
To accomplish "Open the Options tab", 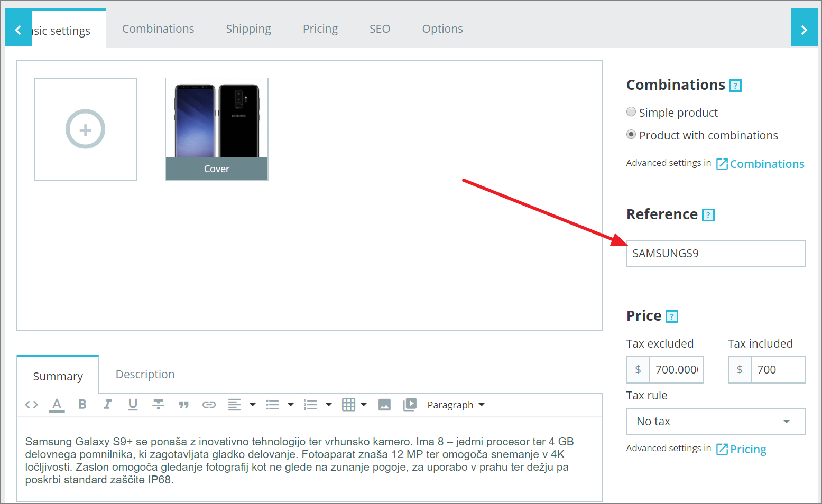I will coord(442,29).
